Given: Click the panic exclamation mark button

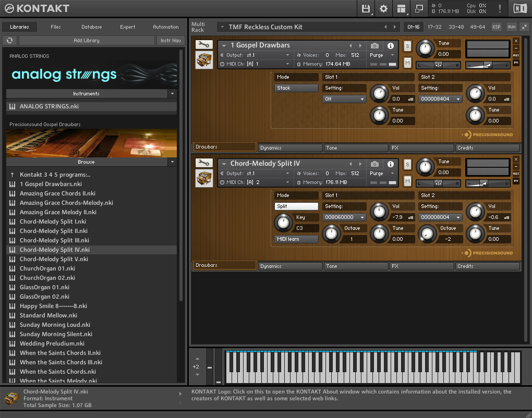Looking at the screenshot, I should pyautogui.click(x=500, y=8).
